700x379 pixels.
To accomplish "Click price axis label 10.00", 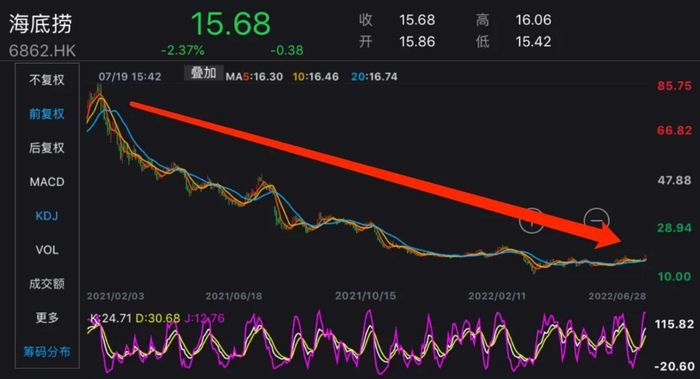I will [674, 277].
